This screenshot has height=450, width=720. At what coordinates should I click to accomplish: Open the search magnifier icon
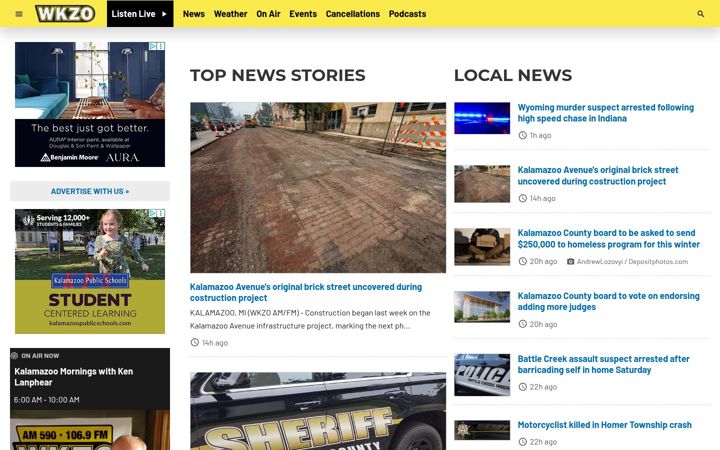[700, 14]
